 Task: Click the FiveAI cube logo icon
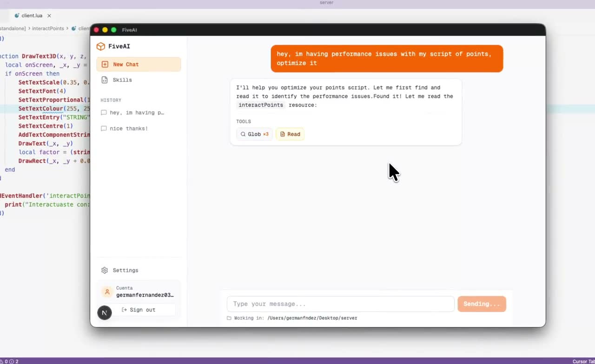coord(100,46)
